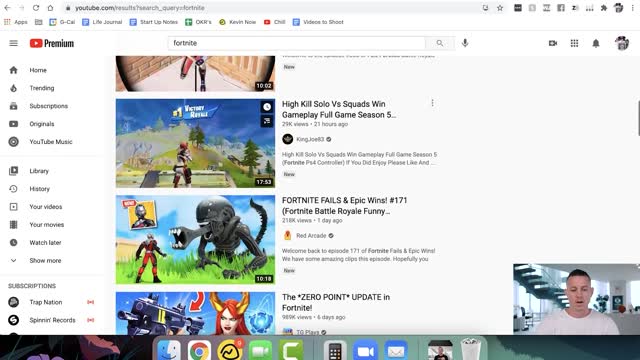The image size is (640, 360).
Task: Open Chill bookmark
Action: click(275, 22)
